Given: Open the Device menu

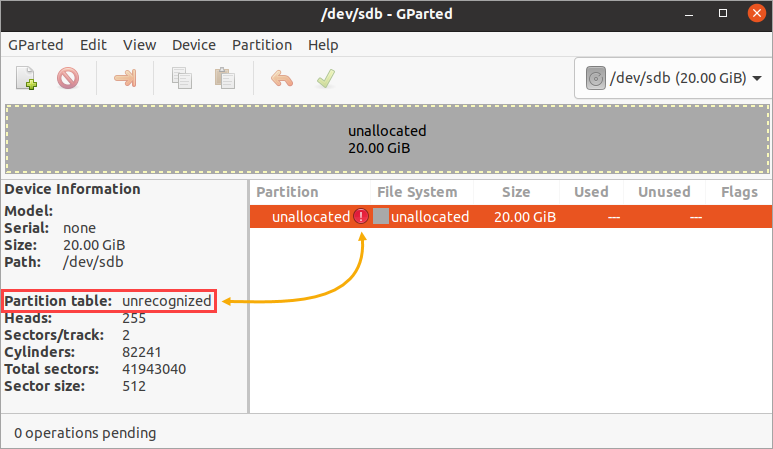Looking at the screenshot, I should click(194, 45).
